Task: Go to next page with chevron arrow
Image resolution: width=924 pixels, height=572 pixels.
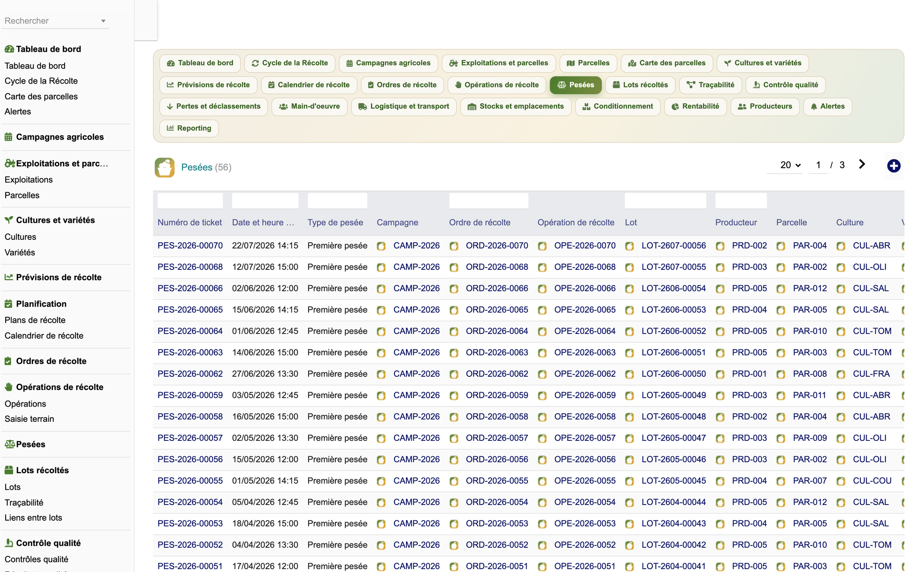Action: (x=862, y=164)
